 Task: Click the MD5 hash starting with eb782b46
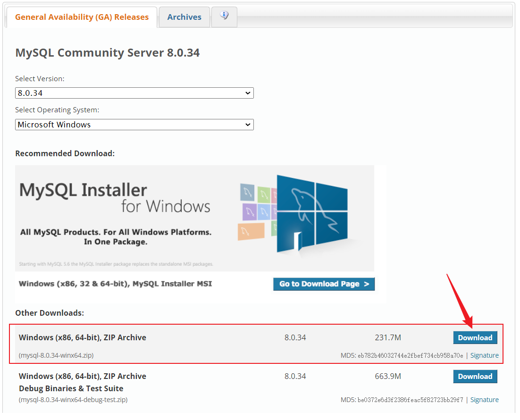click(x=410, y=356)
